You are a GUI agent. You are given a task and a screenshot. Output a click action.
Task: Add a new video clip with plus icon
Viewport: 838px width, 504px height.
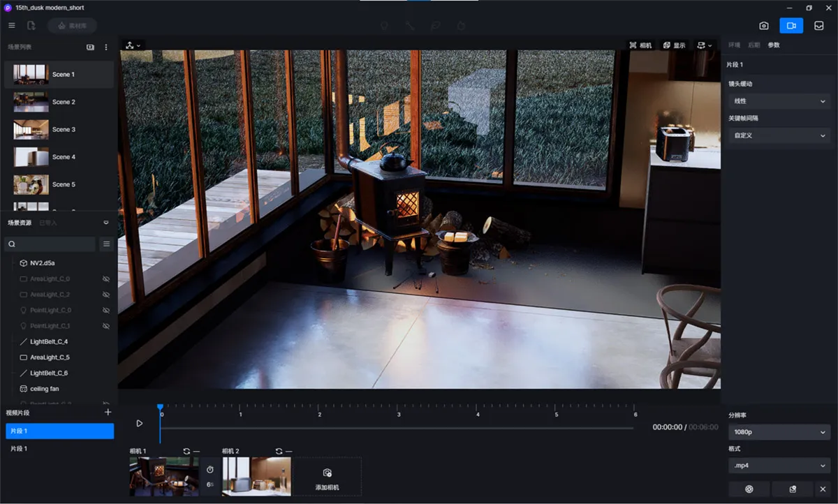pos(108,413)
